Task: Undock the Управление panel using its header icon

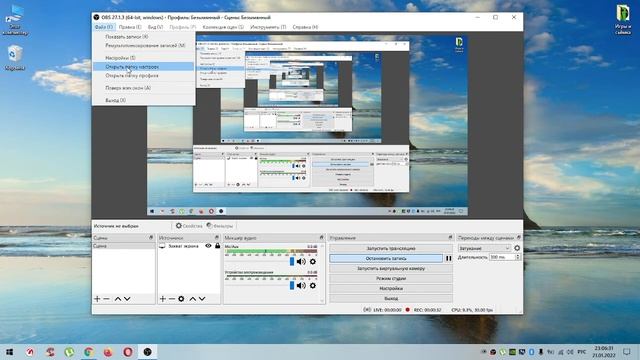Action: coord(450,238)
